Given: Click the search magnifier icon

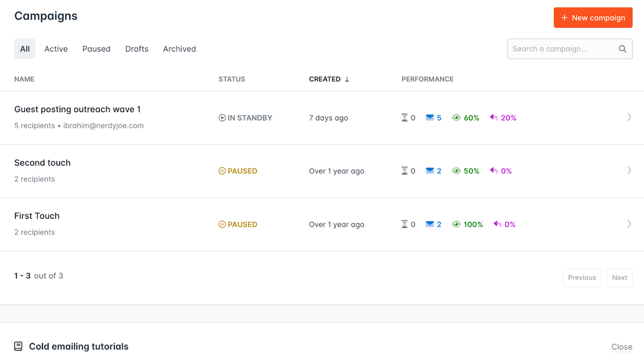Looking at the screenshot, I should [x=623, y=49].
